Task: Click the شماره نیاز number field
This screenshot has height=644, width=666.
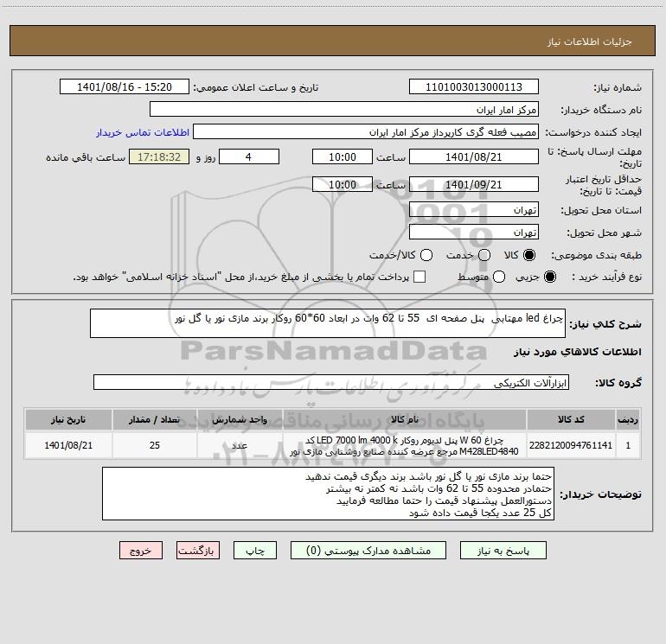Action: click(x=474, y=87)
